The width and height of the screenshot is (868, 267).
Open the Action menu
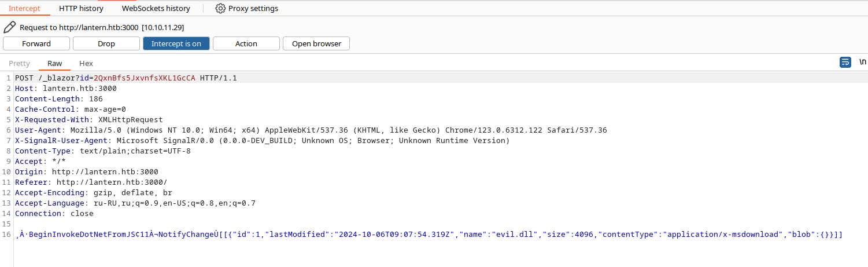246,43
